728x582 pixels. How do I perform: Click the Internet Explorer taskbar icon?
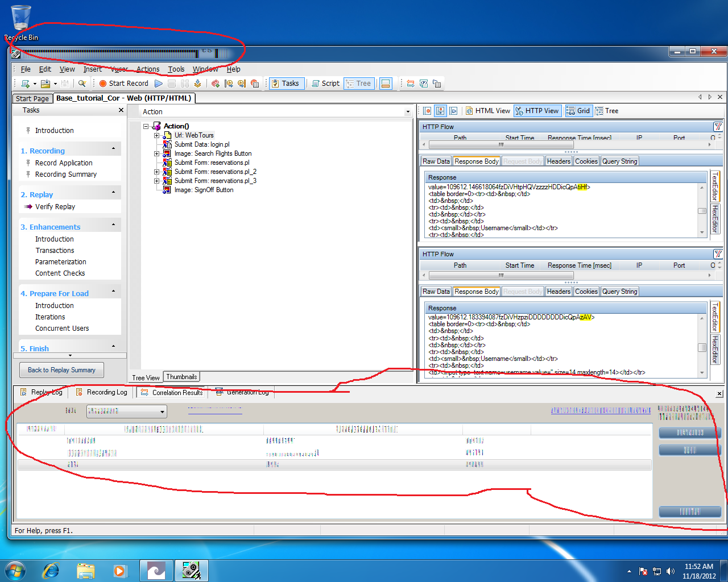tap(51, 570)
